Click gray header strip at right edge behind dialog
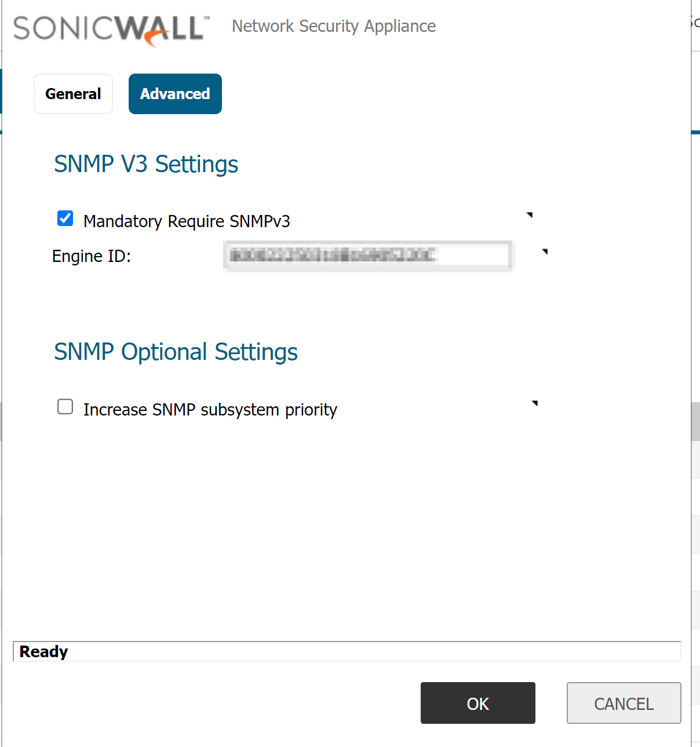 [x=696, y=421]
